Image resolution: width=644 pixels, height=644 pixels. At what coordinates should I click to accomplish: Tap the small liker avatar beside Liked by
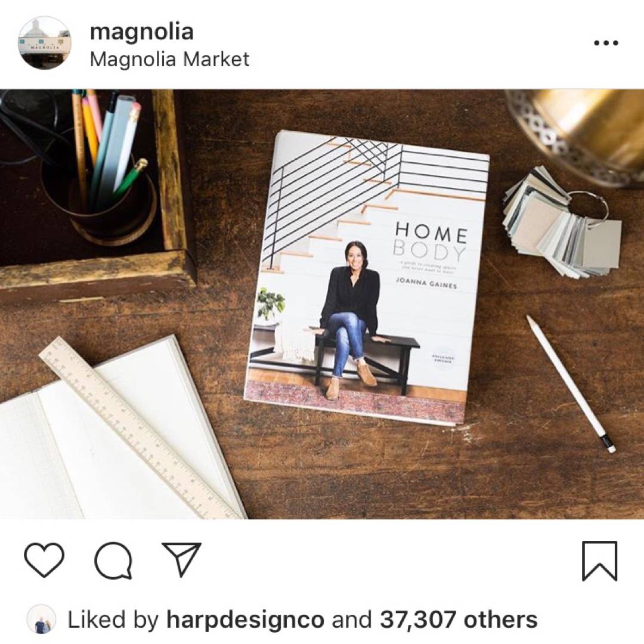point(41,620)
